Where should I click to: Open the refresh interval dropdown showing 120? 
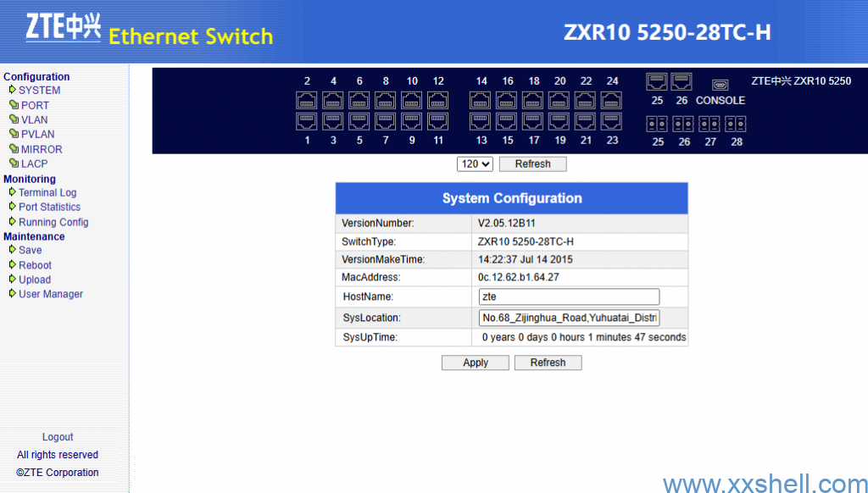tap(476, 163)
